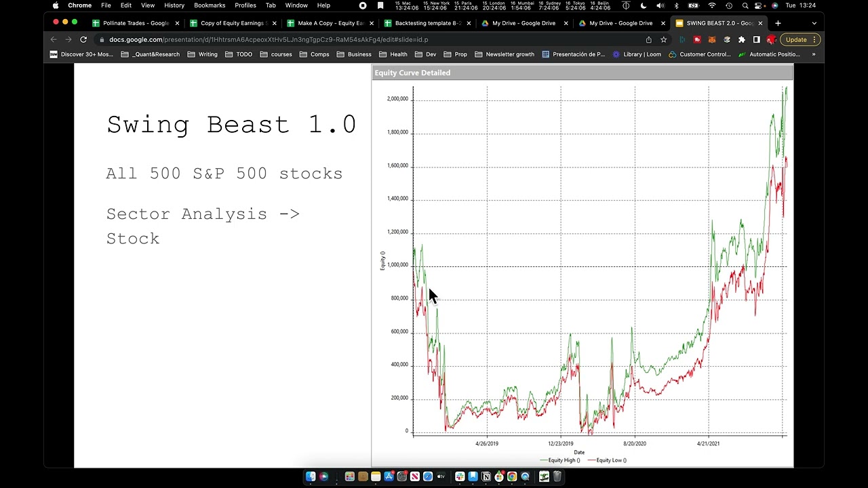Open the Presentación de P... bookmark

573,54
